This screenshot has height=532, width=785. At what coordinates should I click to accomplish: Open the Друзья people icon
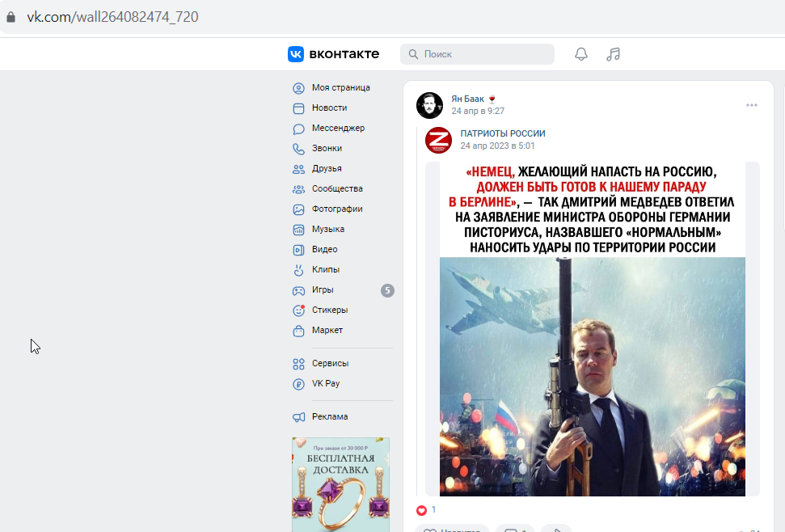pyautogui.click(x=298, y=169)
